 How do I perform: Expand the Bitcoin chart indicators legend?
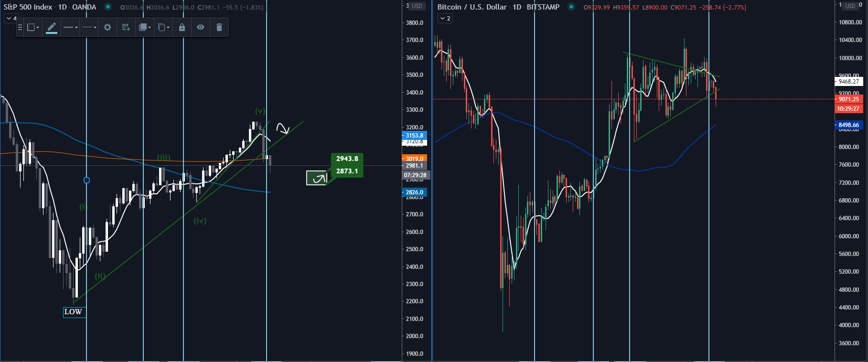445,18
